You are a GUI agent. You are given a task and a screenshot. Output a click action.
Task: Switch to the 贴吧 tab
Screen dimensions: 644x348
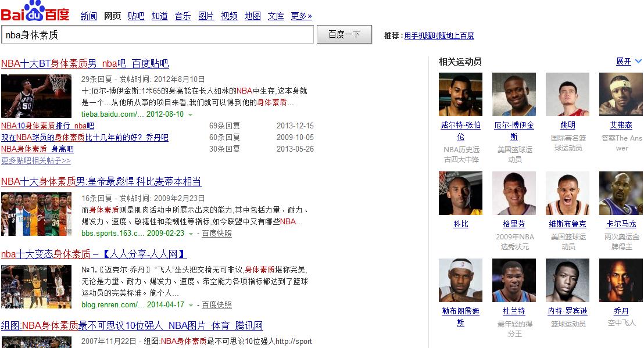(x=136, y=16)
